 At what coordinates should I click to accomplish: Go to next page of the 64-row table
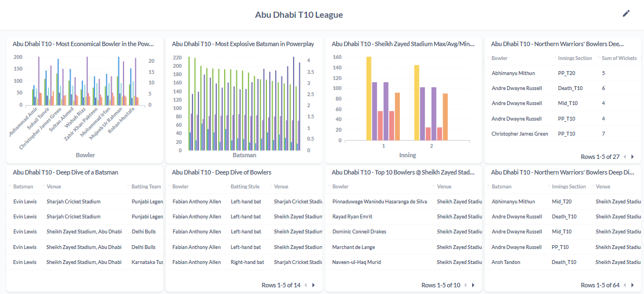coord(632,285)
